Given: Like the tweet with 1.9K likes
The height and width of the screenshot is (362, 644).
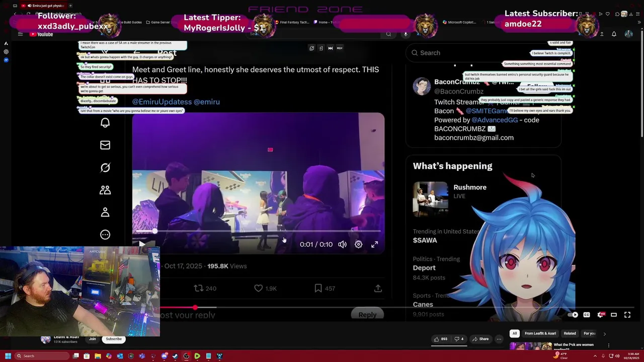Looking at the screenshot, I should click(265, 288).
